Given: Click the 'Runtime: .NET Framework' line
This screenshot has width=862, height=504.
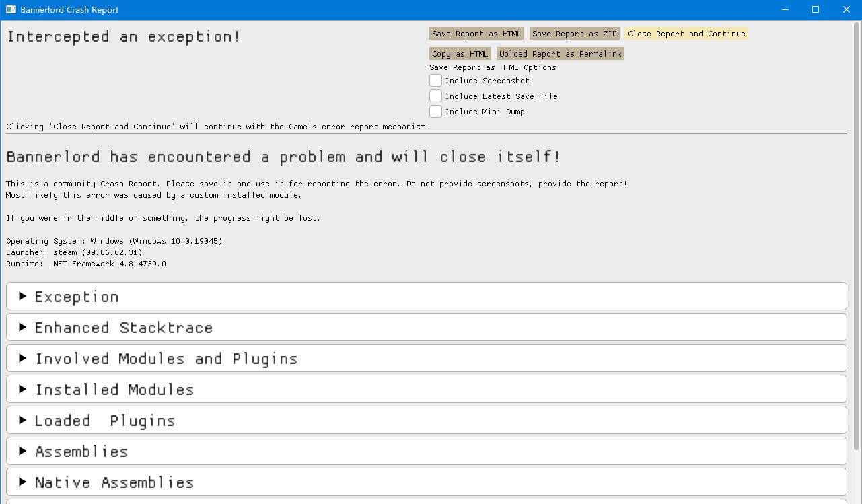Looking at the screenshot, I should point(86,264).
